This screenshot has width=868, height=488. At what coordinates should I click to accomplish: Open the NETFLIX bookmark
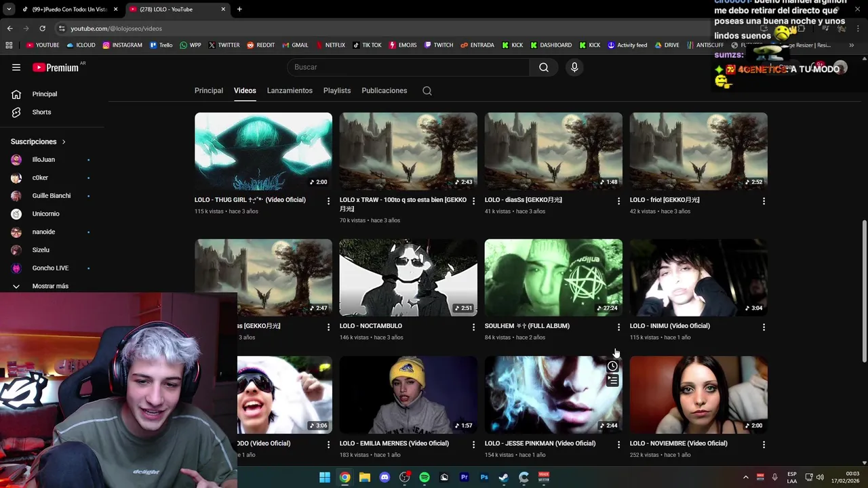[330, 45]
